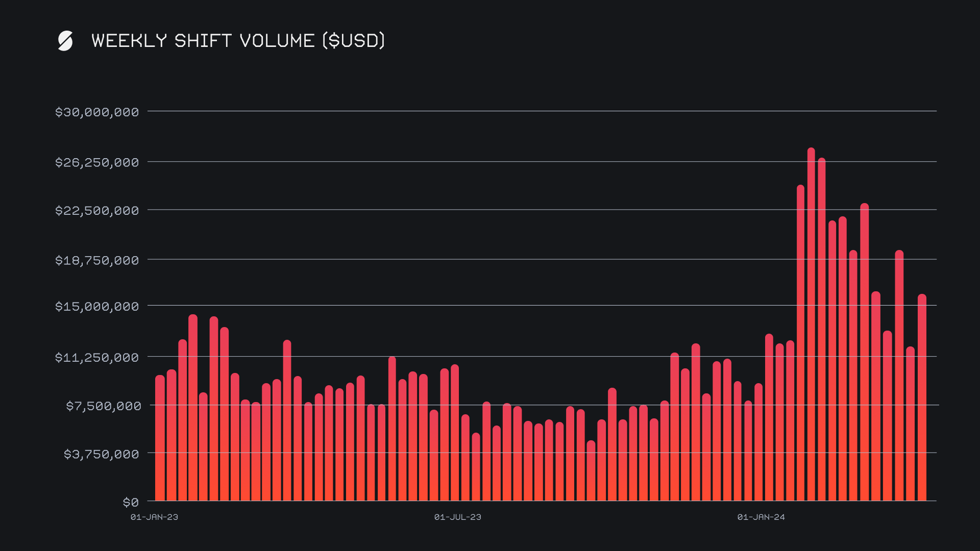This screenshot has width=980, height=551.
Task: Click the first bar on the left
Action: click(x=160, y=439)
